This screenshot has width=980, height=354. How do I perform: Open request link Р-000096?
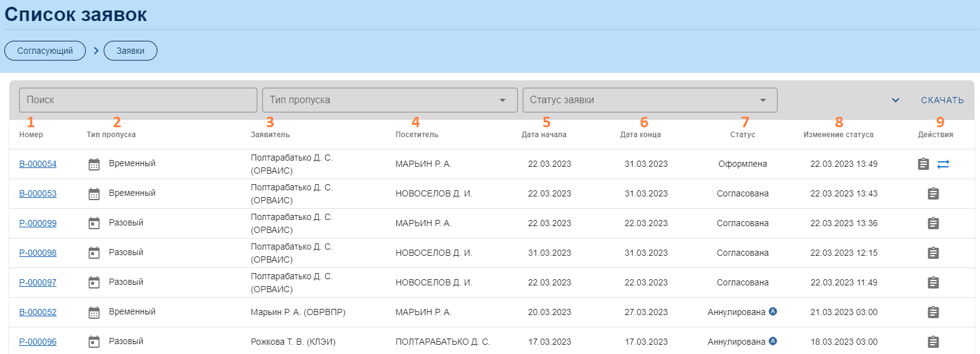38,342
